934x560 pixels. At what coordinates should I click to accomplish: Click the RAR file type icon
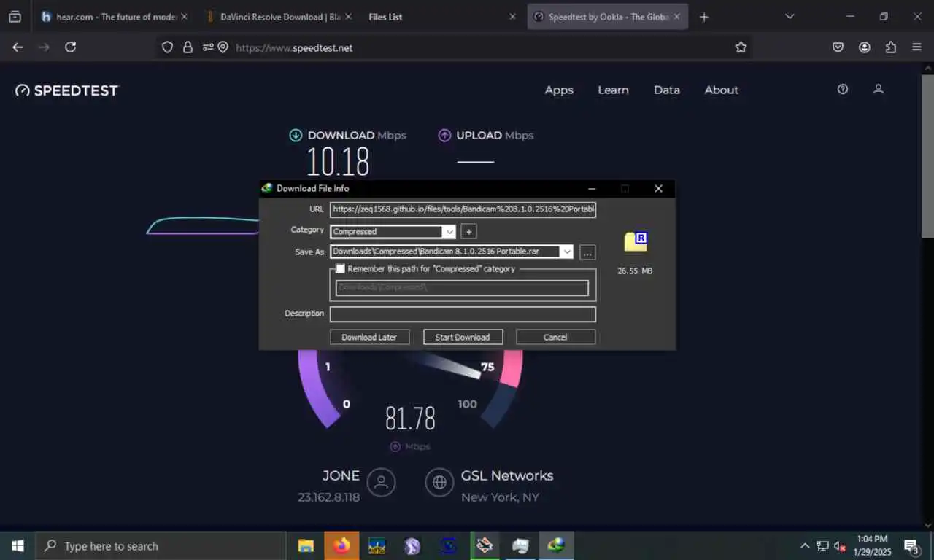tap(635, 241)
